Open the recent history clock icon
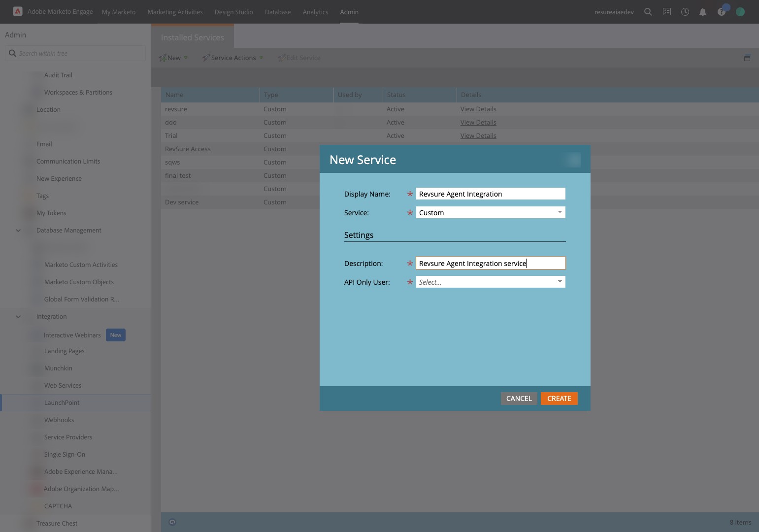Image resolution: width=759 pixels, height=532 pixels. [685, 12]
